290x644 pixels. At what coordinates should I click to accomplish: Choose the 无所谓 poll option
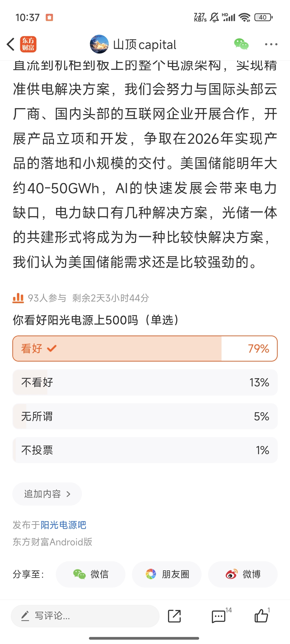(x=145, y=417)
